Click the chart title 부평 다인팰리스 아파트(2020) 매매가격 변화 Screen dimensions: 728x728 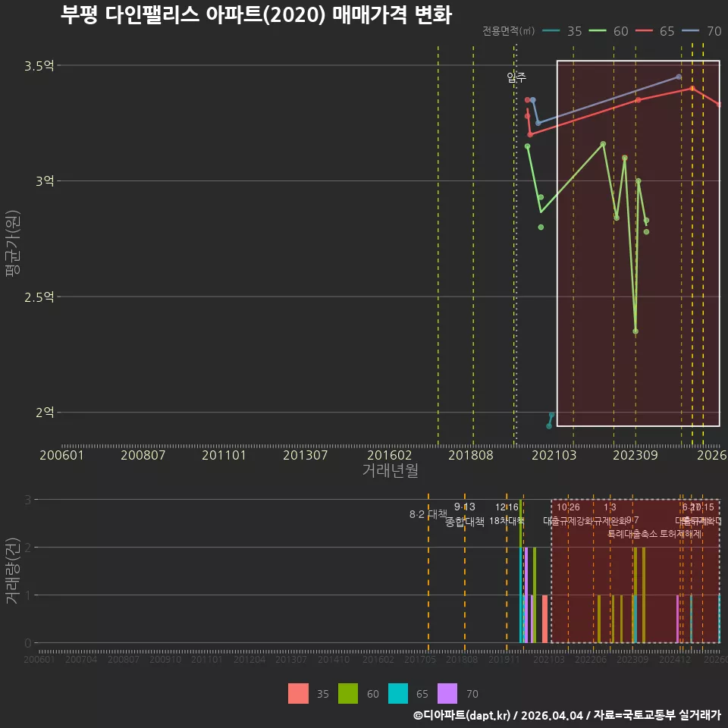click(256, 15)
